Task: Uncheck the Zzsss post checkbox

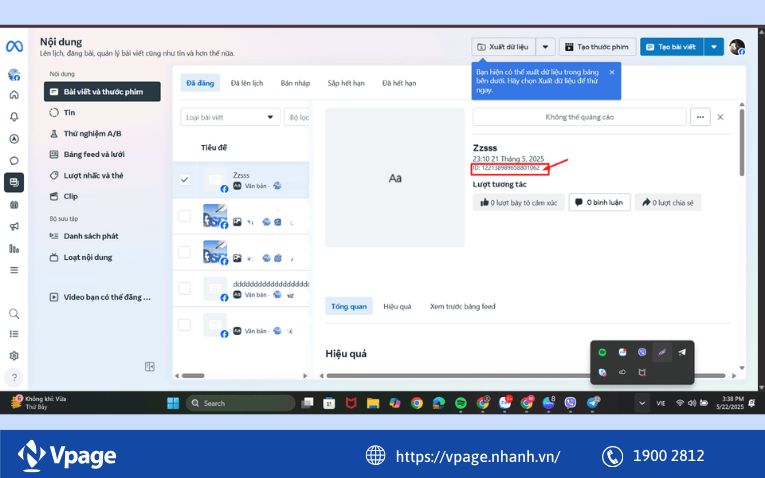Action: pyautogui.click(x=184, y=179)
